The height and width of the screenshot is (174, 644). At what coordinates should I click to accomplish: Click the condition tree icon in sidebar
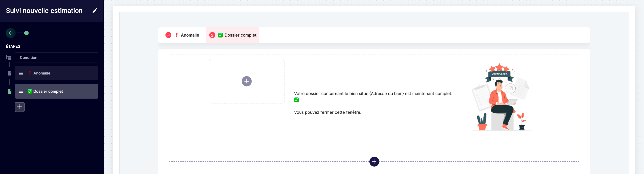tap(9, 58)
